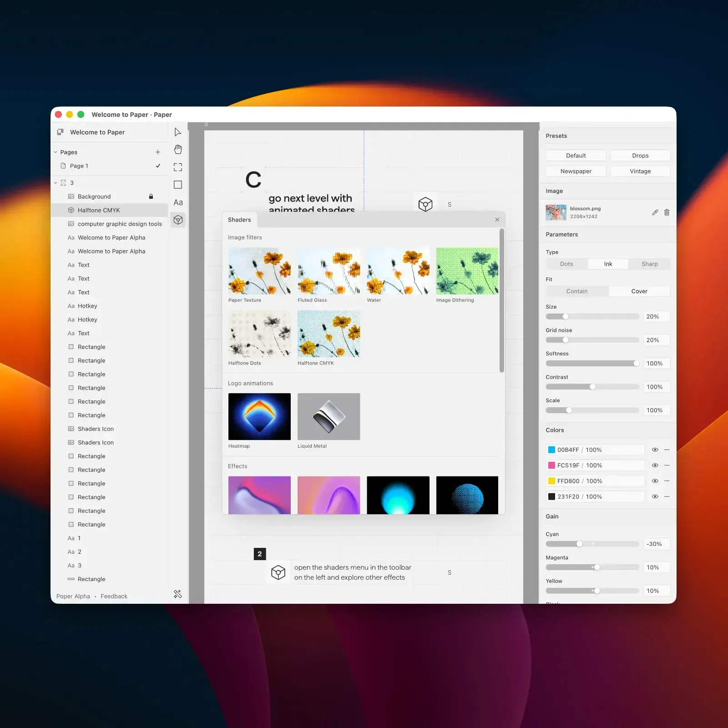Screen dimensions: 728x728
Task: Switch image fit to Contain
Action: 576,291
